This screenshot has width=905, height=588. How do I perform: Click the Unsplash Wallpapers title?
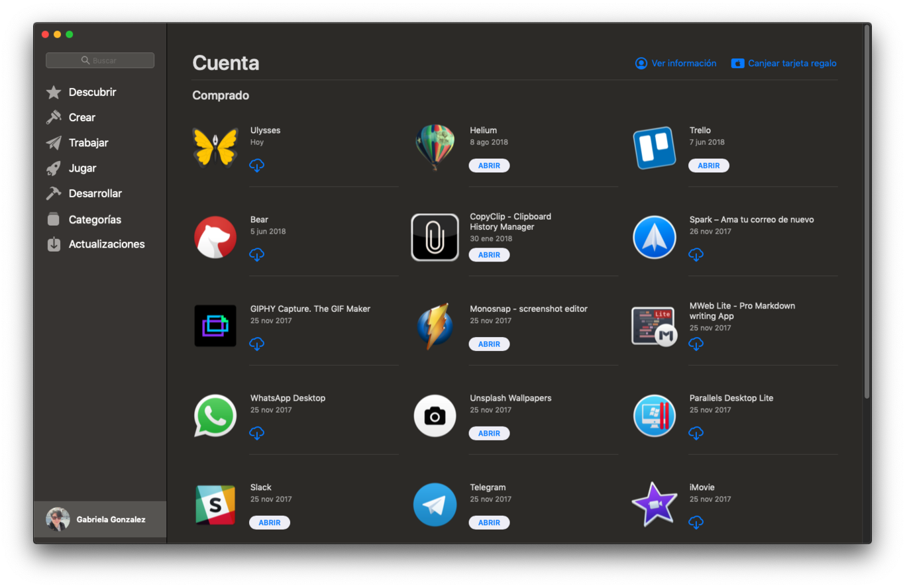pos(511,398)
